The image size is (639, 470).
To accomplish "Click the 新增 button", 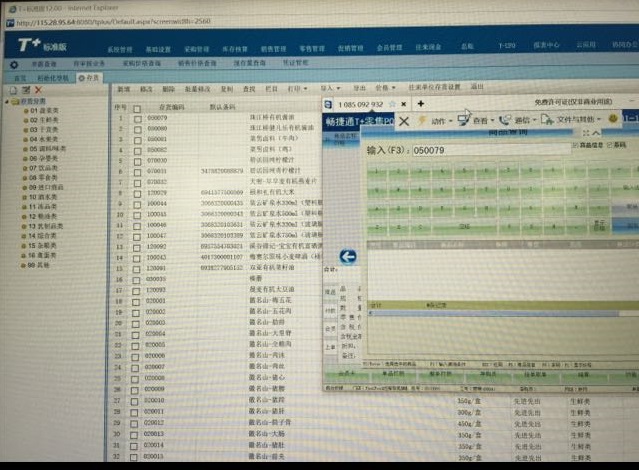I will coord(123,89).
